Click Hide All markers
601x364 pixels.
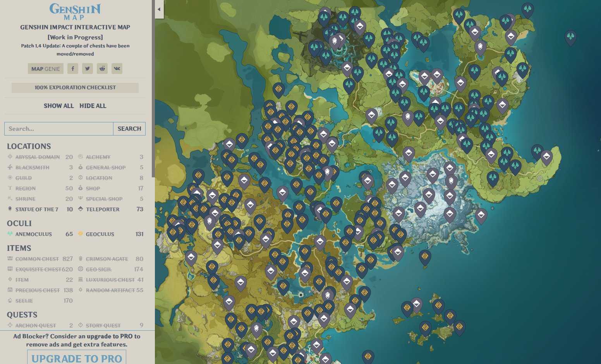pyautogui.click(x=93, y=106)
